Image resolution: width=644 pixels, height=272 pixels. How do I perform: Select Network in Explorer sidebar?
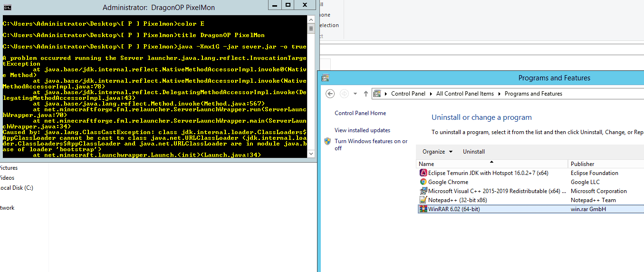pos(8,208)
